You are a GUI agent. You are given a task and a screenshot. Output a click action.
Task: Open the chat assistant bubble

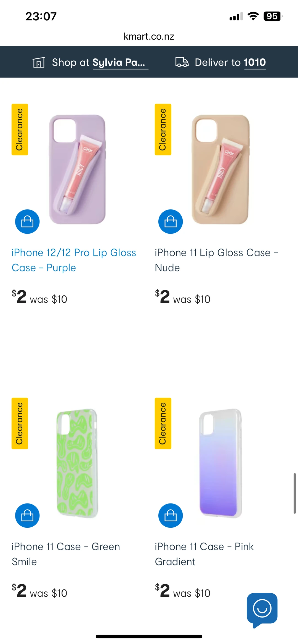click(262, 610)
